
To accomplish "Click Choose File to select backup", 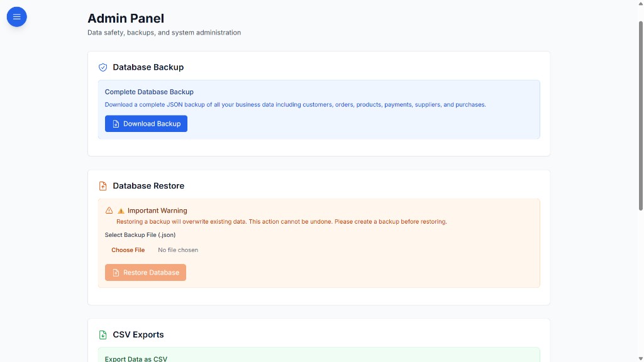I will (128, 250).
